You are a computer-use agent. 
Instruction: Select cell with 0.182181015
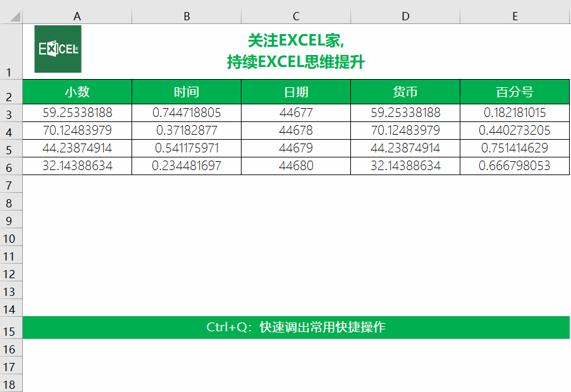coord(515,113)
